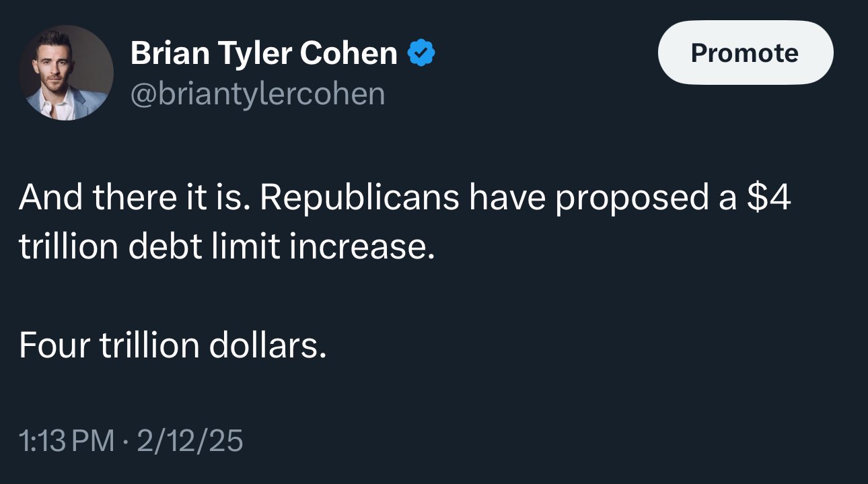Click the 2/12/25 date text
This screenshot has width=868, height=484.
tap(190, 441)
